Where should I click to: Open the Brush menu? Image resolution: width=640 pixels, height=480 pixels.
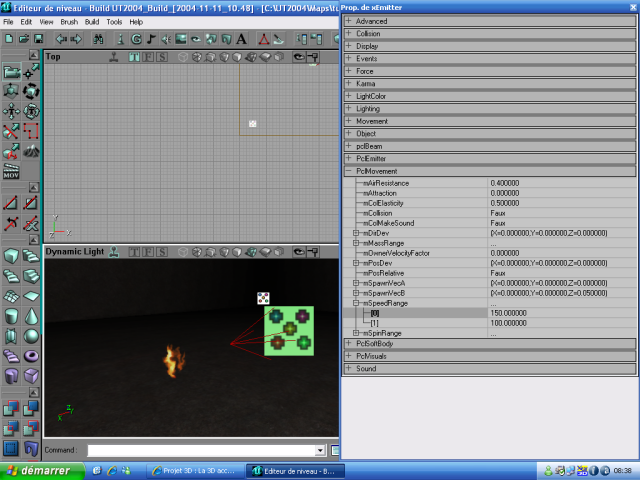point(69,21)
